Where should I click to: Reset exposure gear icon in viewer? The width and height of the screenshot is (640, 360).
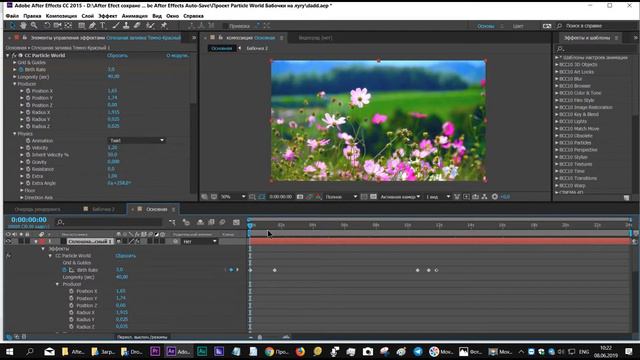[x=495, y=197]
